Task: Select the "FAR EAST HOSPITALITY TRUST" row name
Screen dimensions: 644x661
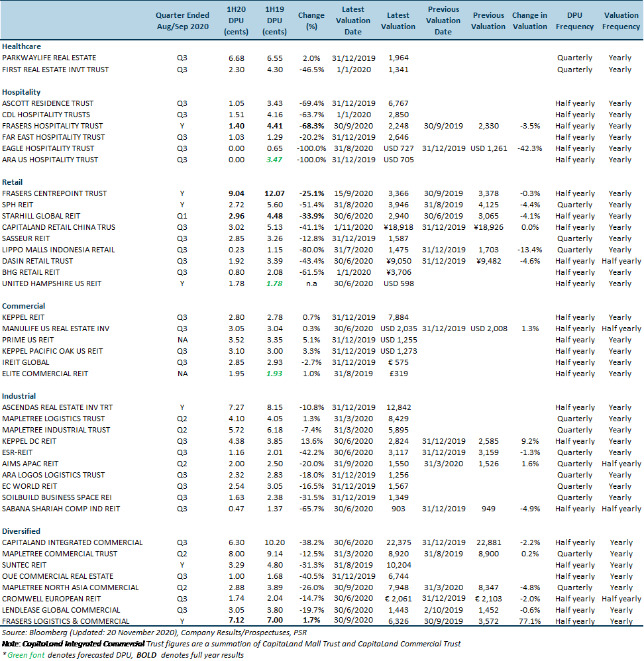Action: point(54,137)
